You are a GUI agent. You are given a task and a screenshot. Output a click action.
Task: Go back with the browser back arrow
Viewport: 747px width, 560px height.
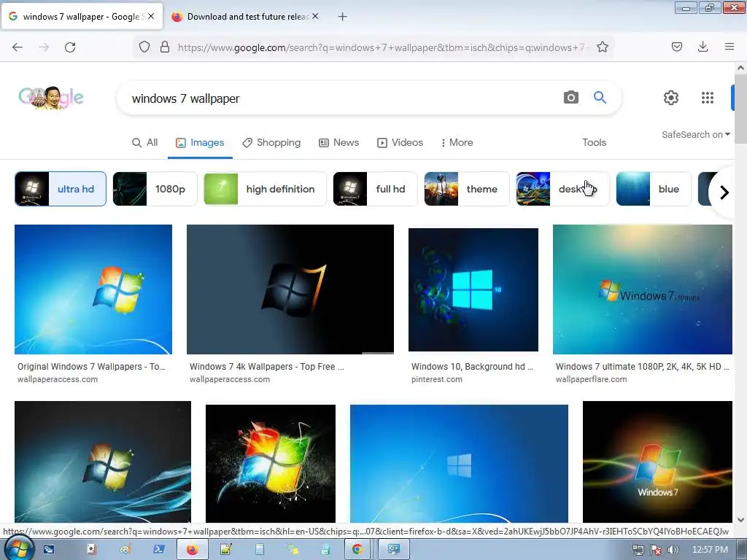[18, 47]
